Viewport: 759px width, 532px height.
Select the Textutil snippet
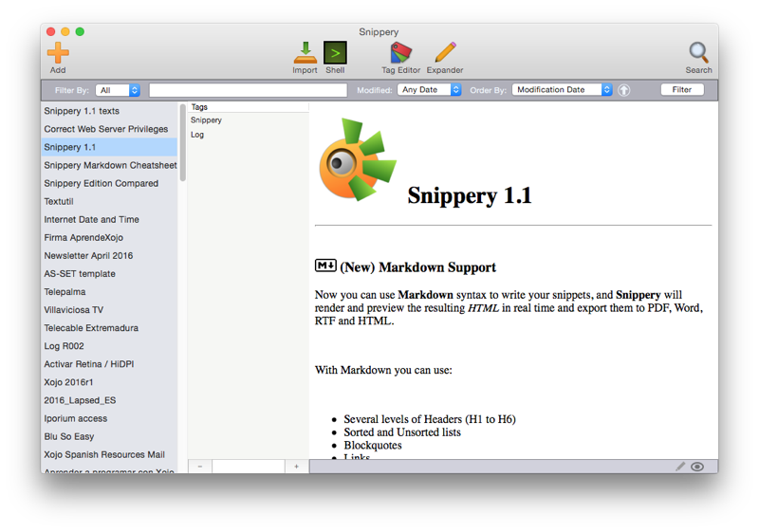109,201
